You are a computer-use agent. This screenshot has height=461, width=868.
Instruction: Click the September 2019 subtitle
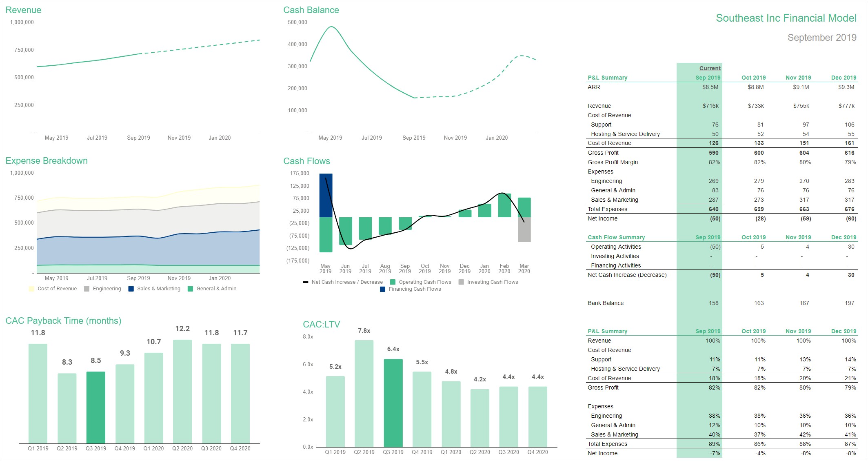point(822,38)
